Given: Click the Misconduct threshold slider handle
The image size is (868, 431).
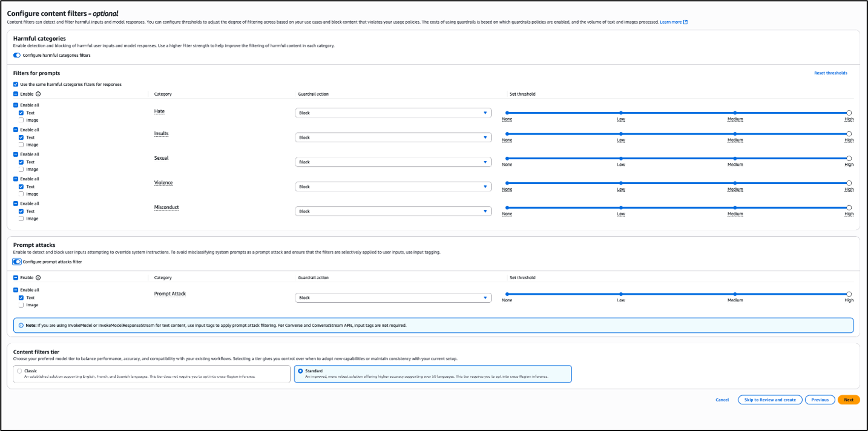Looking at the screenshot, I should tap(849, 208).
